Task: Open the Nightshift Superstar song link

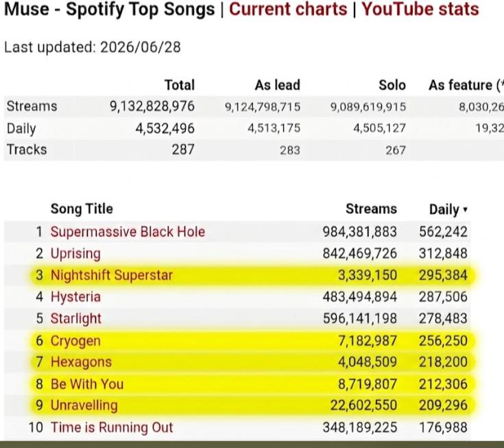Action: (112, 275)
